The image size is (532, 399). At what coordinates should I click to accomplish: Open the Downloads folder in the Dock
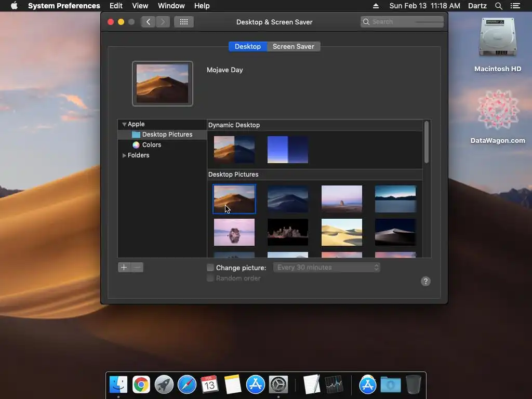point(391,385)
